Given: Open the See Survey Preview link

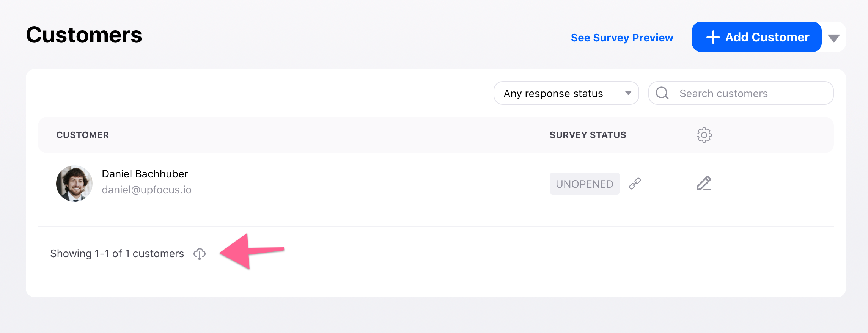Looking at the screenshot, I should click(x=622, y=38).
